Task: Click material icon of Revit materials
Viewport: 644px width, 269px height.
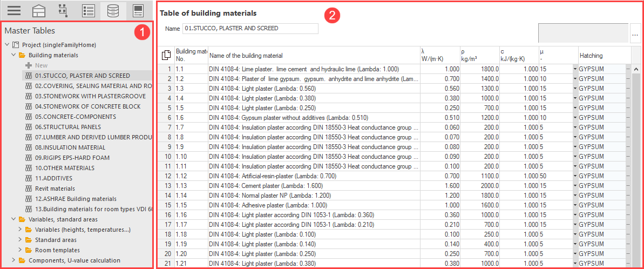Action: point(28,189)
